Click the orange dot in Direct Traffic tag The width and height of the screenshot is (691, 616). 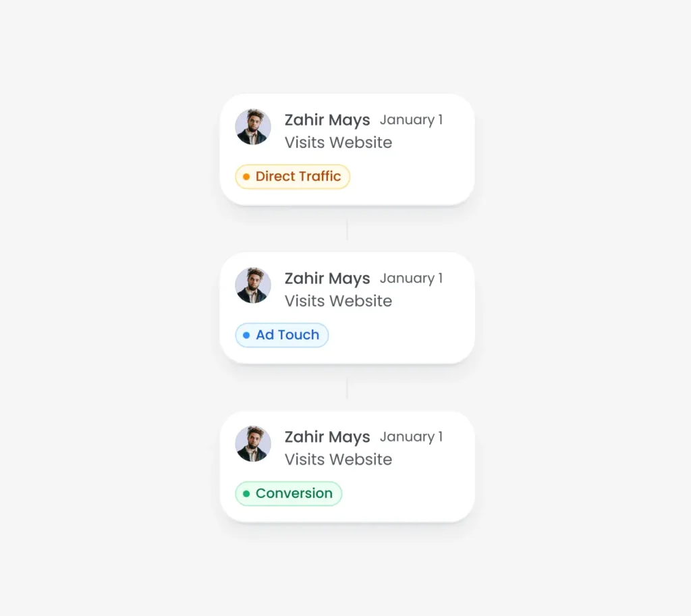tap(246, 177)
